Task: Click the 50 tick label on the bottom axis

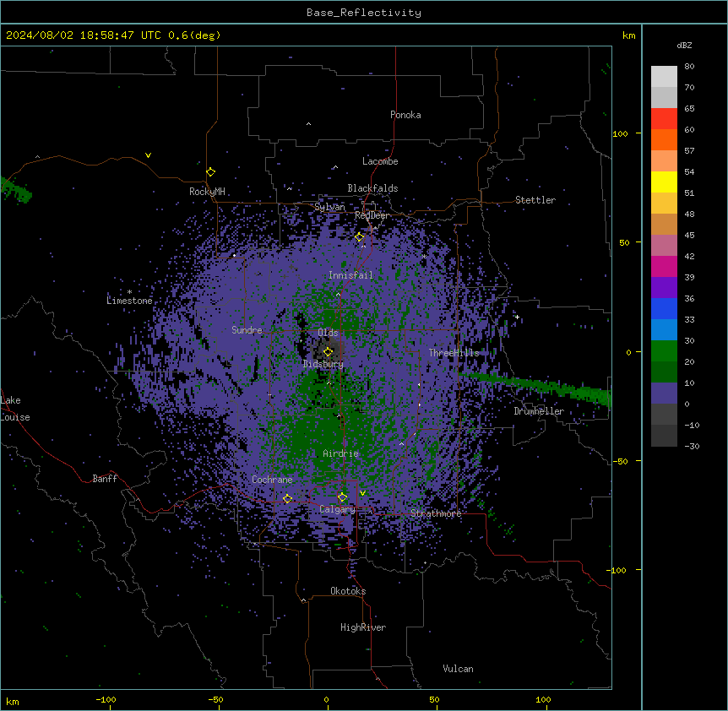Action: coord(434,699)
